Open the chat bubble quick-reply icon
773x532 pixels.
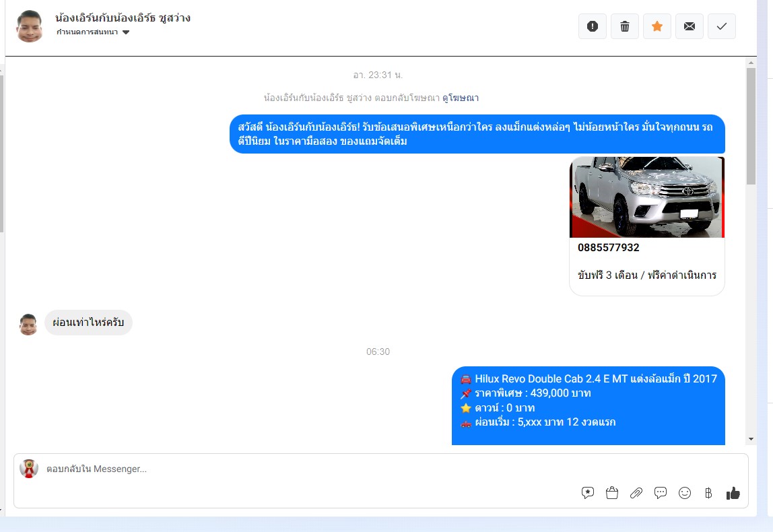pos(660,493)
